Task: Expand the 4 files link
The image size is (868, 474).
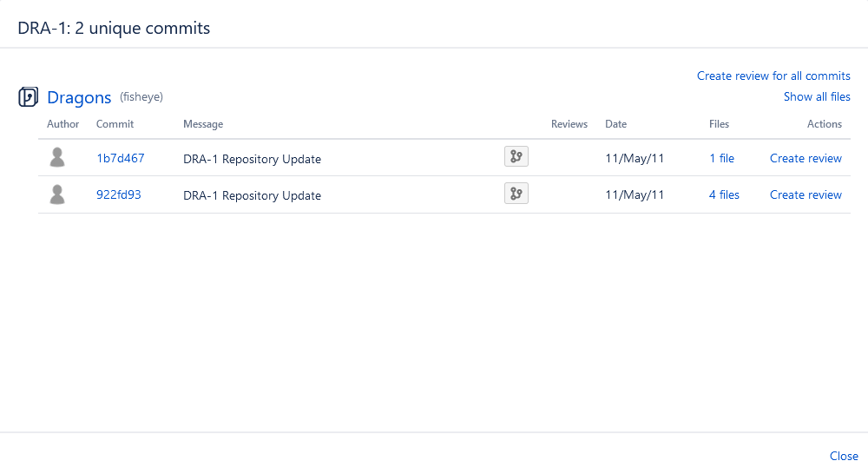Action: pyautogui.click(x=724, y=195)
